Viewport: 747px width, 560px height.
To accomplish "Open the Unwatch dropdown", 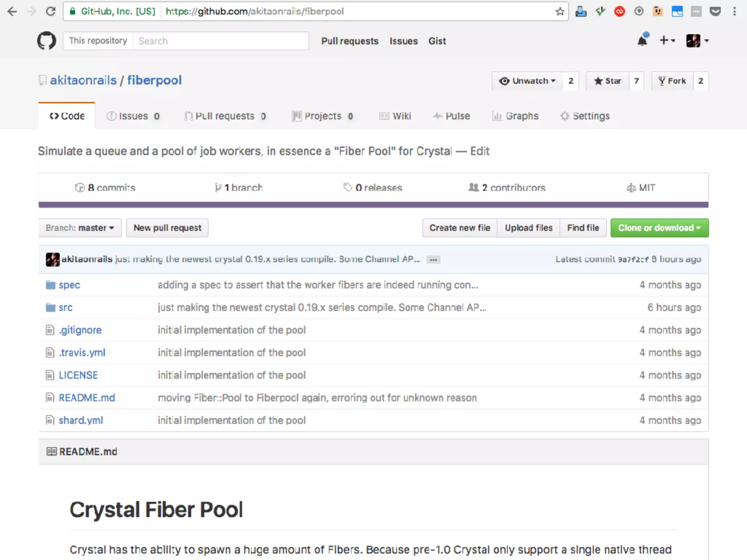I will (x=527, y=81).
